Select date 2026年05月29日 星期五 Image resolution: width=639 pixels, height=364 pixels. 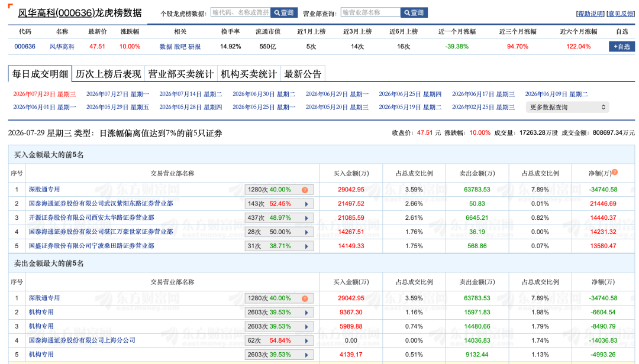pyautogui.click(x=118, y=107)
